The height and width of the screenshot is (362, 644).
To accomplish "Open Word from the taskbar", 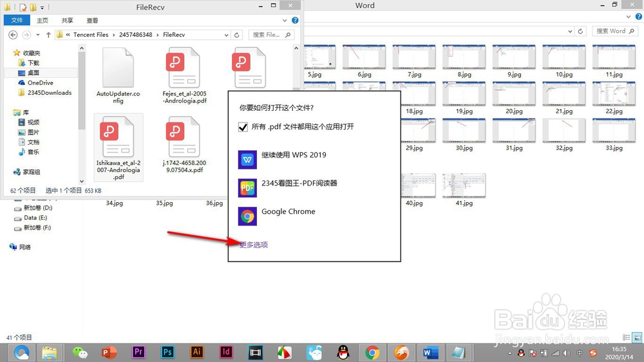I will pos(430,352).
